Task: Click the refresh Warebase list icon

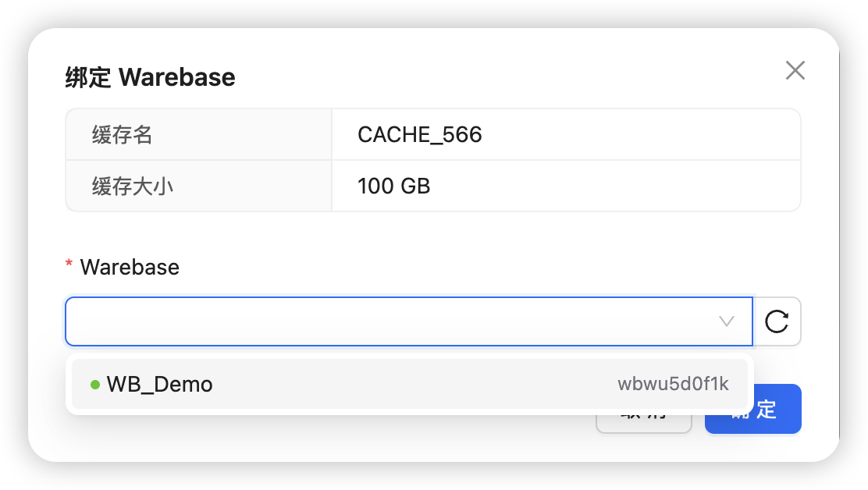Action: point(777,321)
